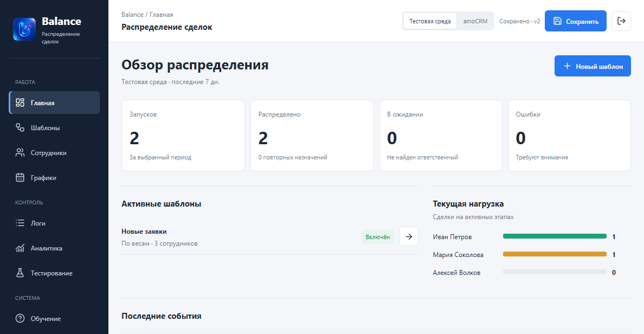Screen dimensions: 644x334
Task: Click the Графики calendar icon
Action: [20, 177]
